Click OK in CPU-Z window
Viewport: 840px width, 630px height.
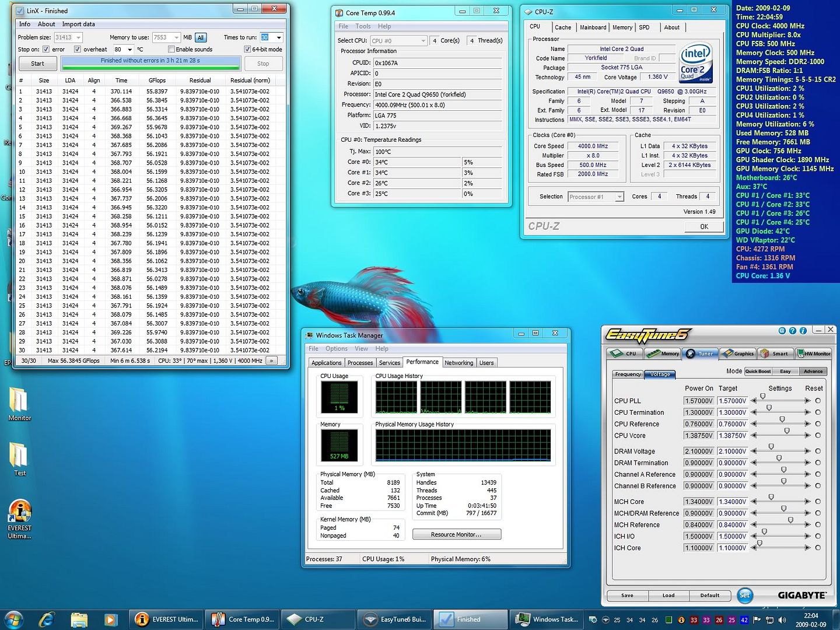[704, 226]
